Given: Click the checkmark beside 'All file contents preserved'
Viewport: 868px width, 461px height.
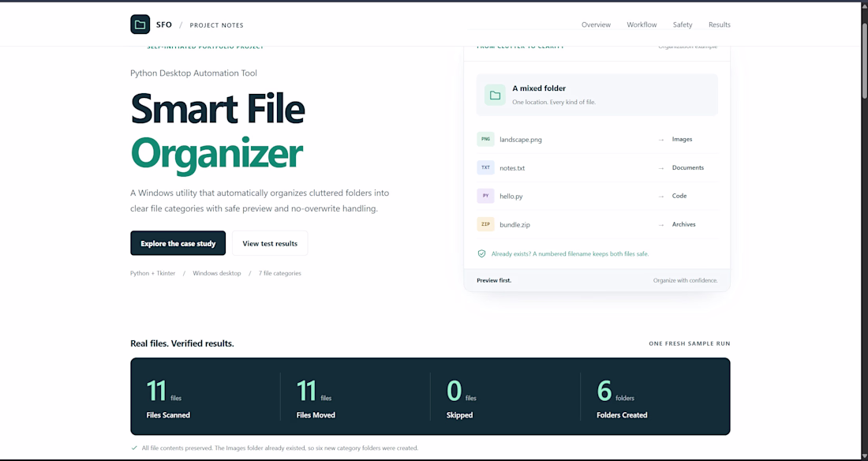Looking at the screenshot, I should point(134,448).
